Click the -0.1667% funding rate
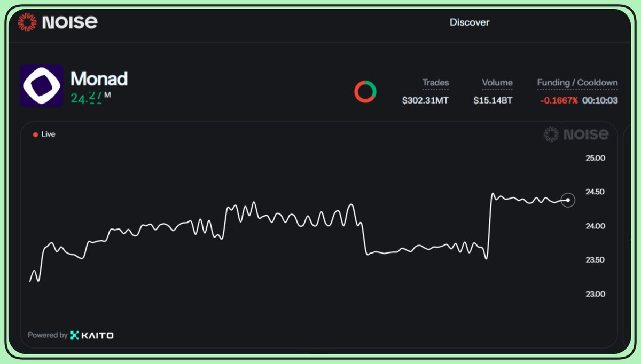 pos(558,100)
